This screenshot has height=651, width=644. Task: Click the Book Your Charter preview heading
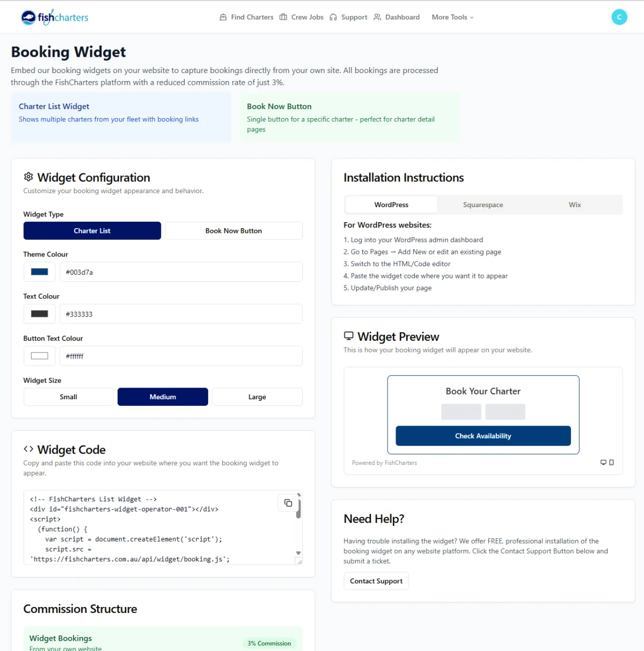coord(483,391)
